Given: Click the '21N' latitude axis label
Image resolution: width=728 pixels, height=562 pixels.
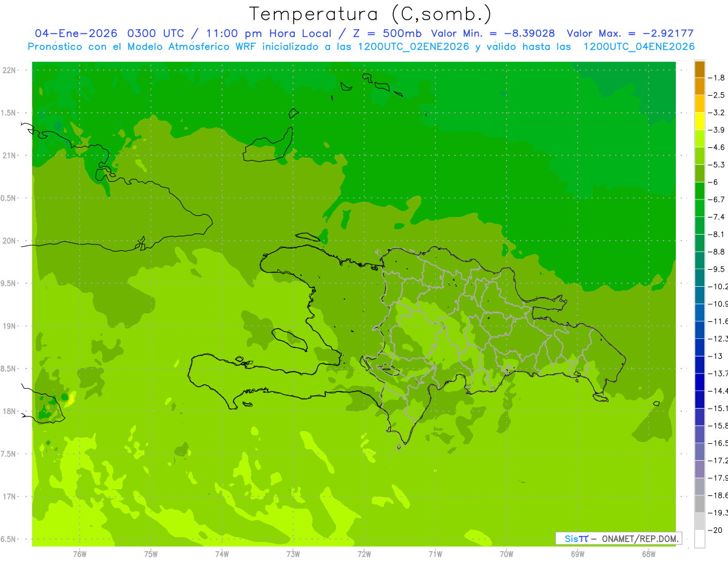Looking at the screenshot, I should click(x=10, y=155).
